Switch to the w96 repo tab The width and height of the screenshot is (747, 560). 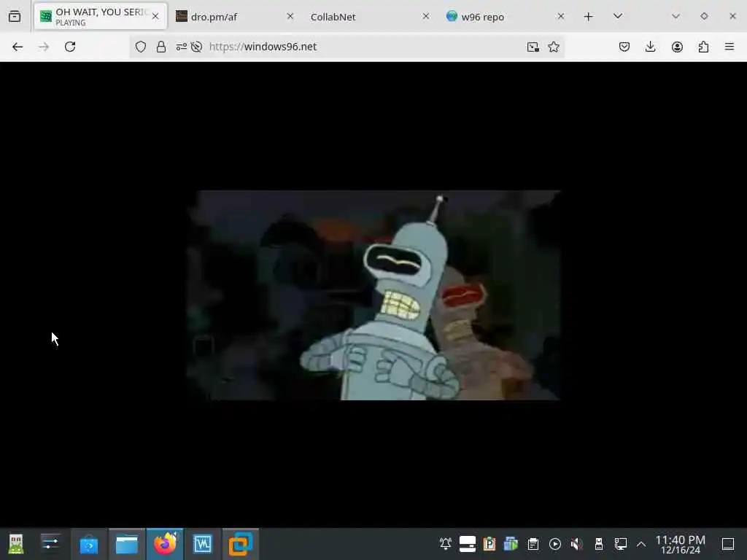(505, 17)
